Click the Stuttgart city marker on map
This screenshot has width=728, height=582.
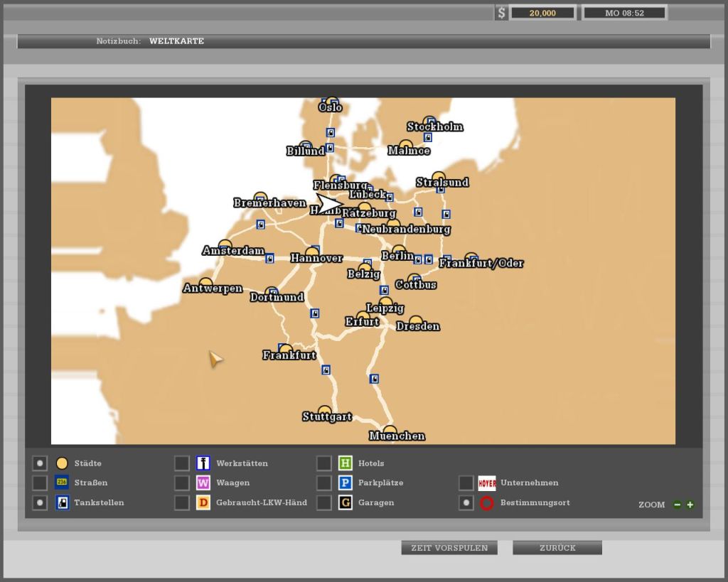[325, 411]
